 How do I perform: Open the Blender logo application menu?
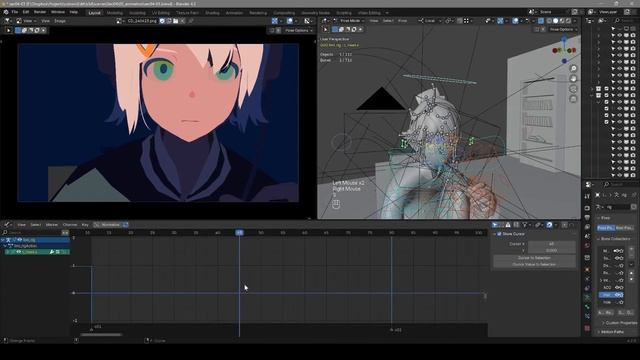click(x=6, y=12)
